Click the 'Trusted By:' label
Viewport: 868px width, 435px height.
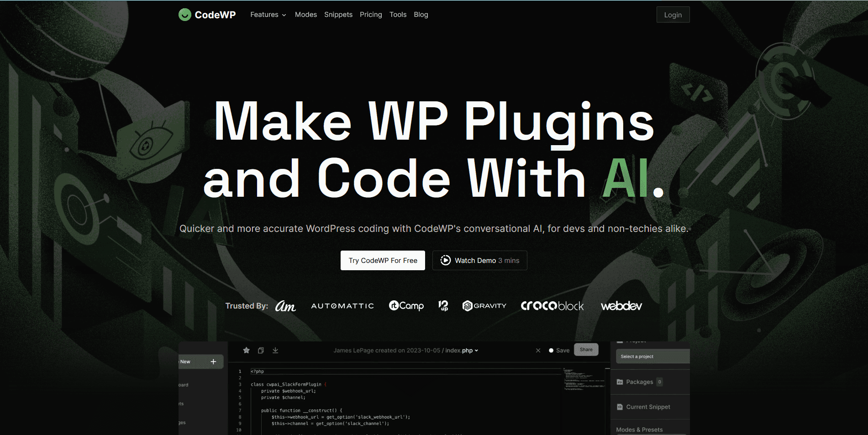point(247,306)
